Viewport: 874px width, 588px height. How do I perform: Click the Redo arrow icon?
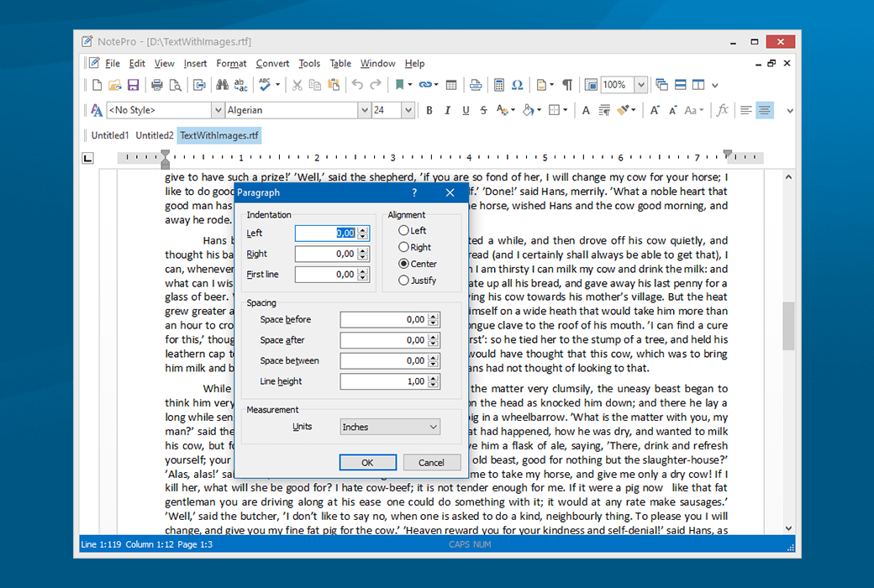pyautogui.click(x=376, y=85)
